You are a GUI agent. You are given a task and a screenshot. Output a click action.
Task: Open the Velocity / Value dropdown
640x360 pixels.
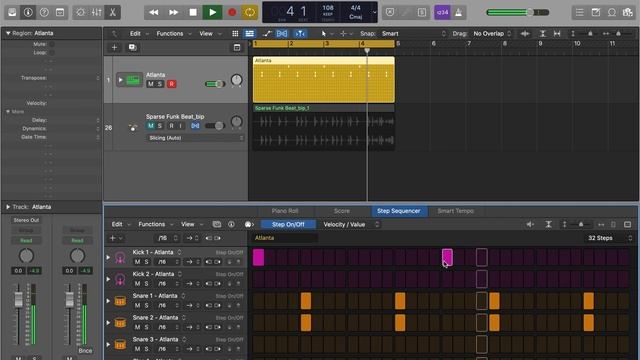351,224
